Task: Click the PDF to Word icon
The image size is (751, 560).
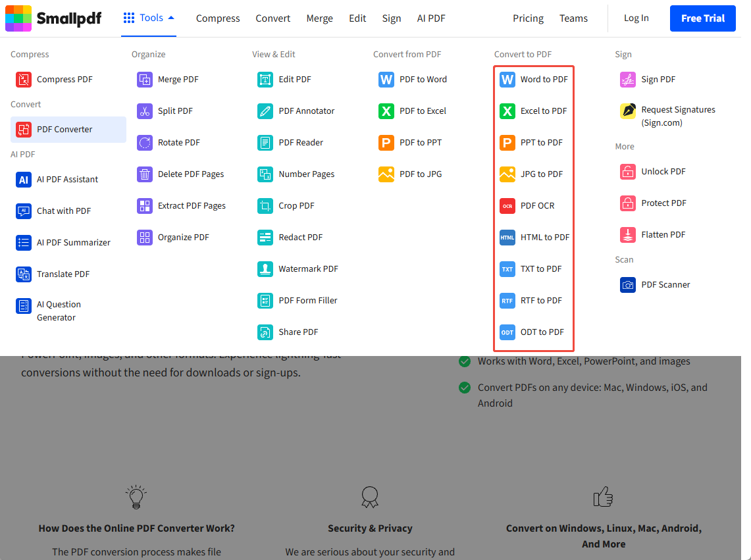Action: (x=386, y=80)
